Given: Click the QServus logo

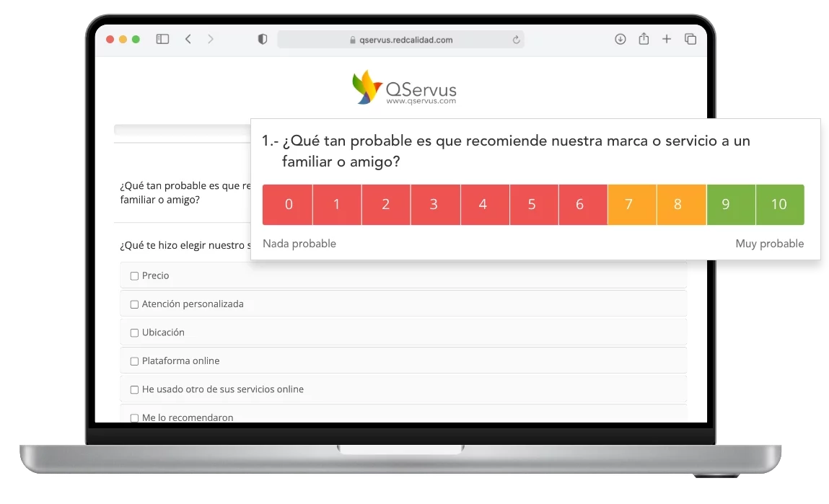Looking at the screenshot, I should click(404, 89).
